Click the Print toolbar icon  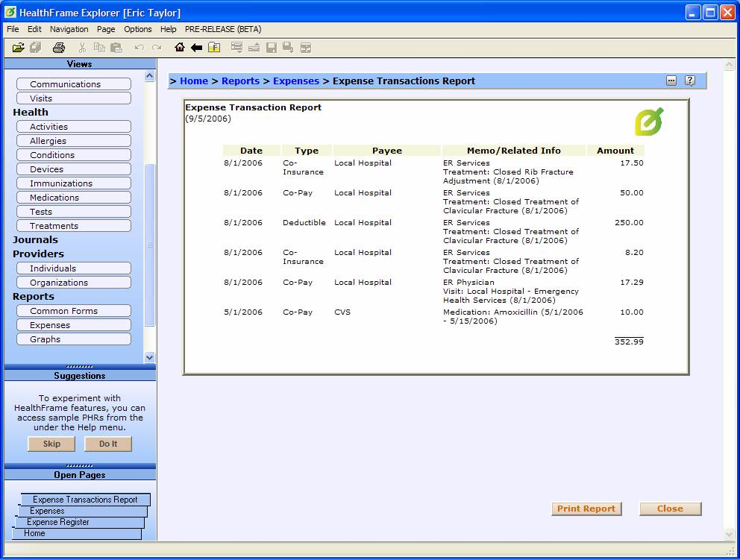(x=59, y=48)
